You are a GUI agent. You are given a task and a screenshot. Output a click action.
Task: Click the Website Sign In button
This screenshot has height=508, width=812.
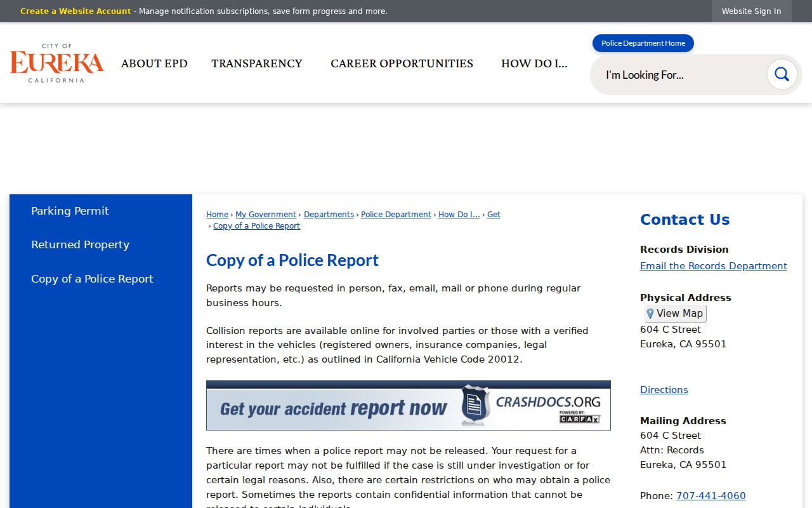click(x=751, y=11)
